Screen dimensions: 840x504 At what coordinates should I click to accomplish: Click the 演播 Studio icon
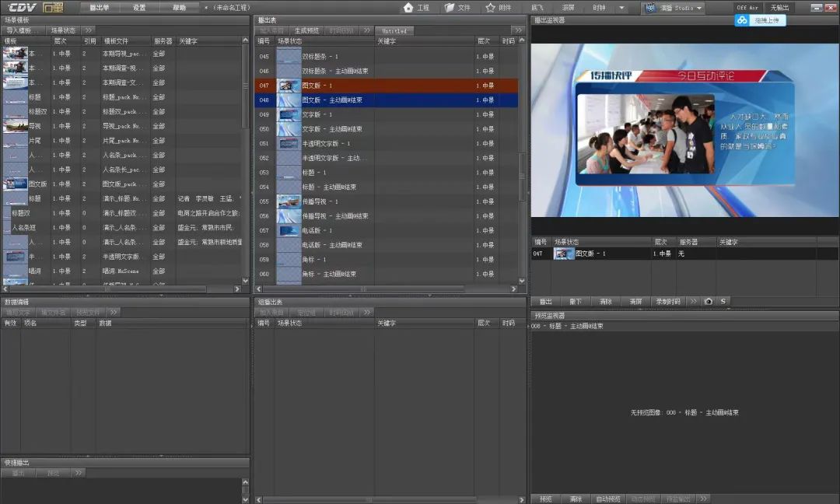tap(650, 8)
